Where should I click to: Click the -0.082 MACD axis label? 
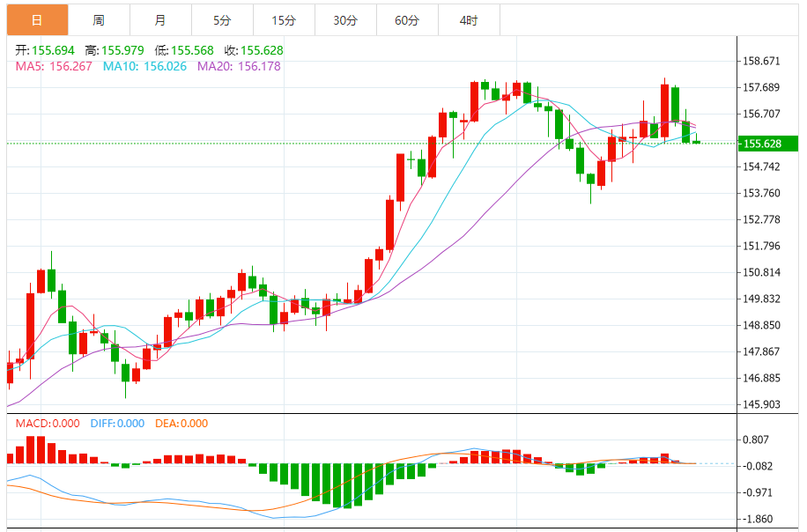pos(757,466)
